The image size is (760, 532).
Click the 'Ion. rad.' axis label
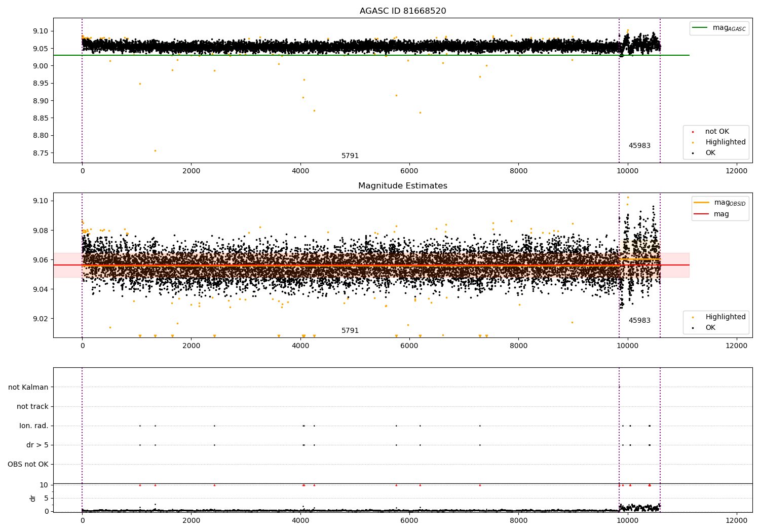point(34,426)
